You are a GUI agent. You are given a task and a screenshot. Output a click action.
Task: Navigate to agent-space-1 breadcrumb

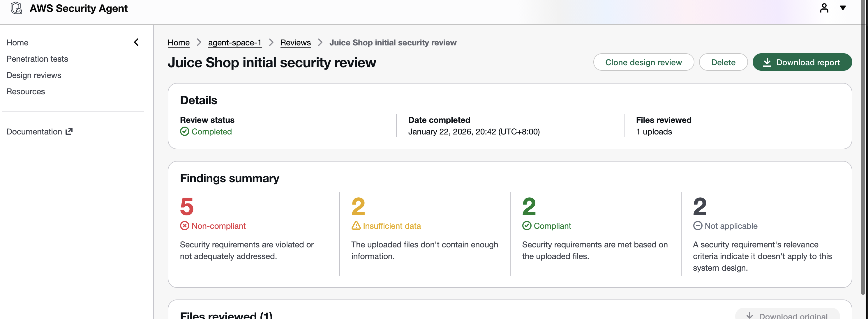point(234,43)
